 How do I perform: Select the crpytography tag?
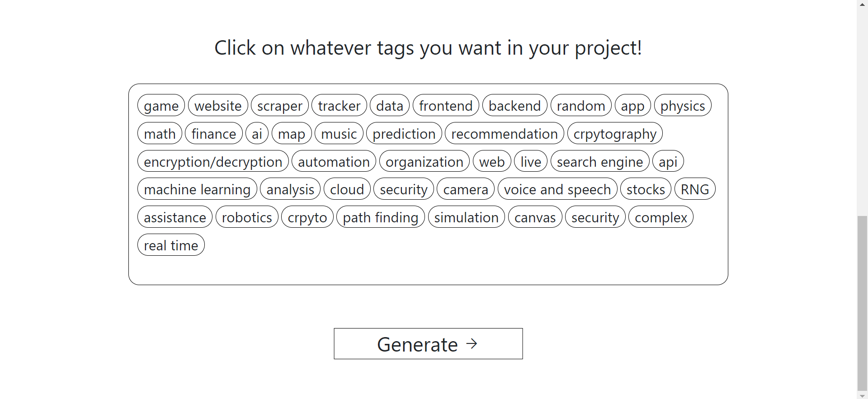pyautogui.click(x=614, y=134)
